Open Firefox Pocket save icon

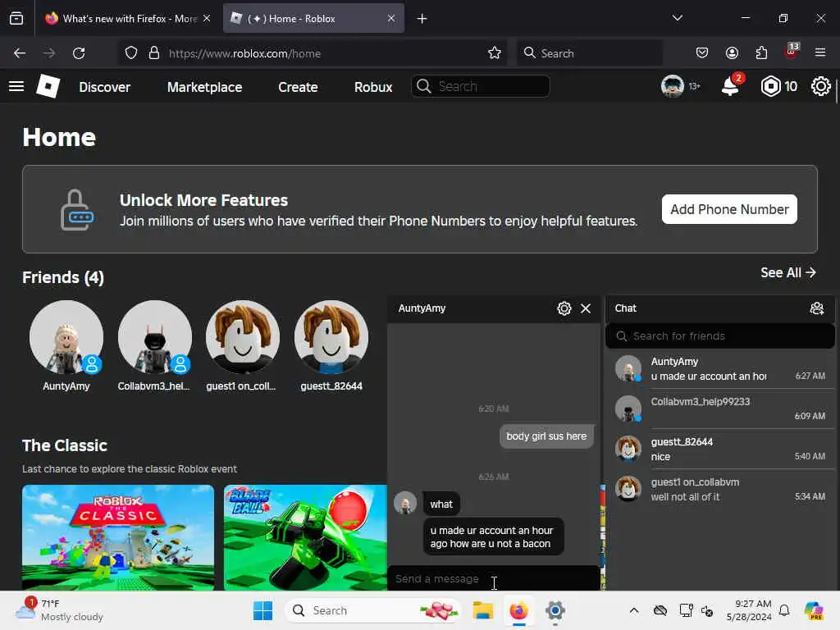tap(702, 53)
